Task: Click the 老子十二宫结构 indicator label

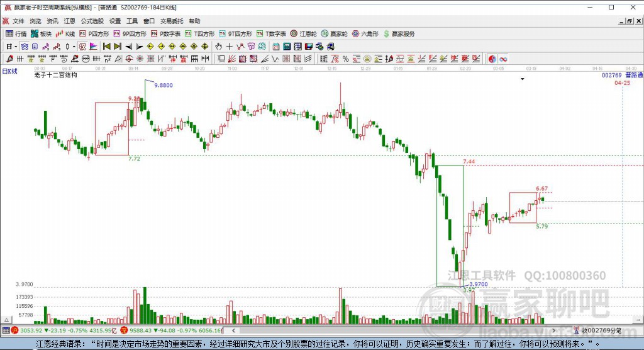Action: [55, 75]
